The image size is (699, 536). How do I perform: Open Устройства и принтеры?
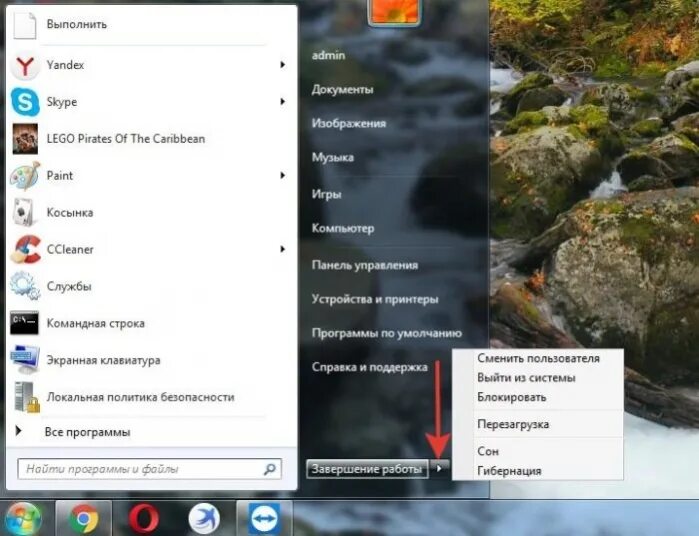375,299
